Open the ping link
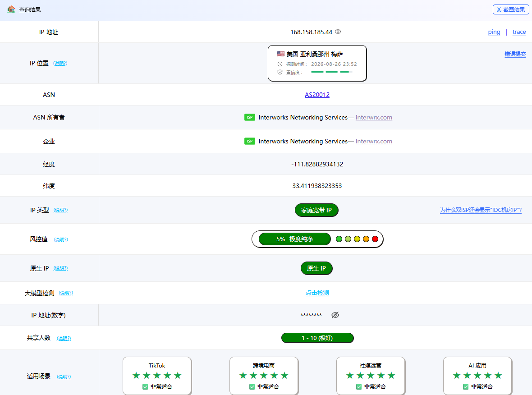 click(x=494, y=32)
